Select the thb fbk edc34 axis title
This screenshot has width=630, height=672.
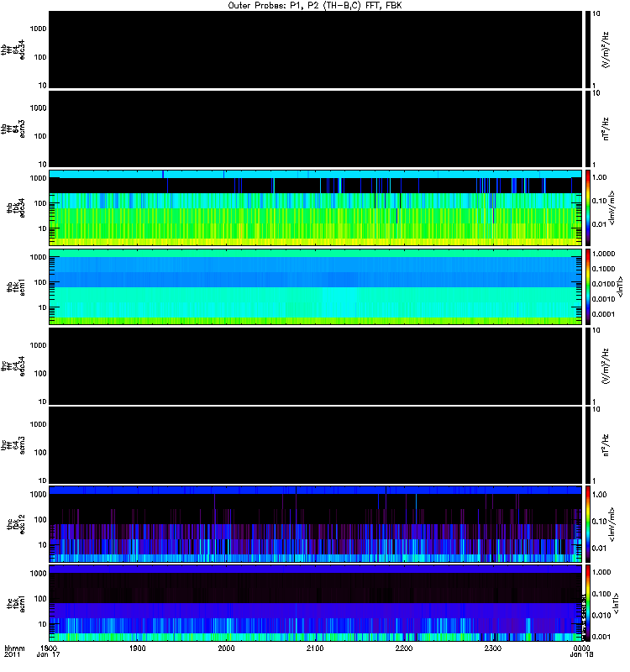(16, 207)
